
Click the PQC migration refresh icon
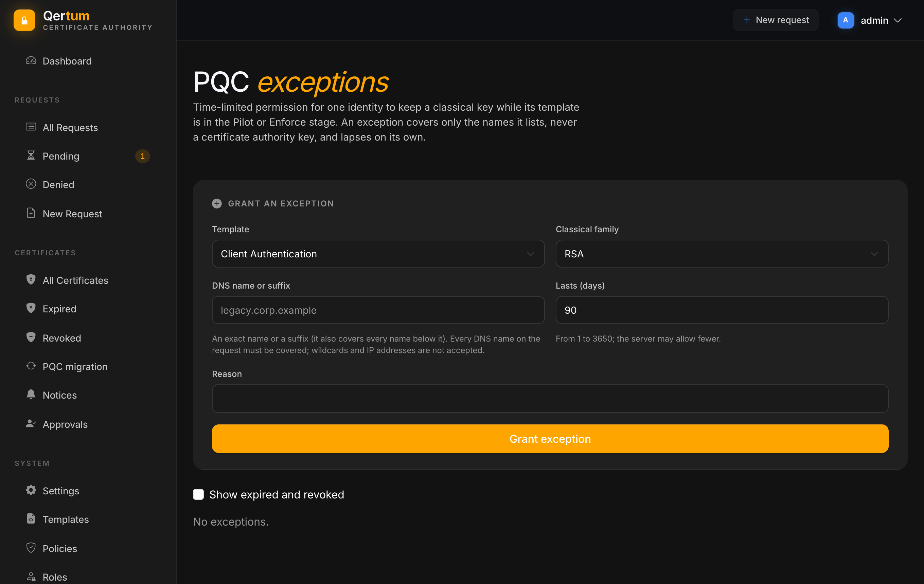coord(31,366)
